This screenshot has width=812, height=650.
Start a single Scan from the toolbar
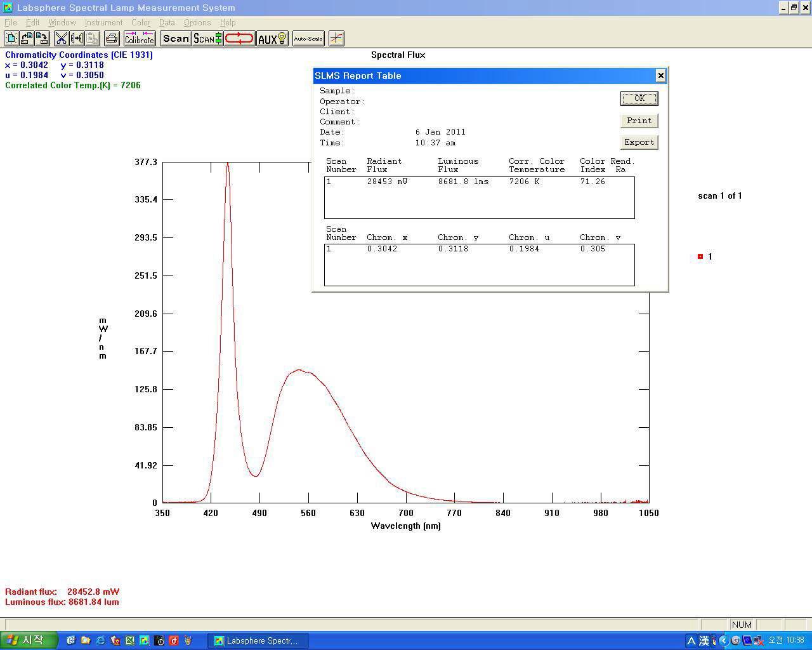176,39
